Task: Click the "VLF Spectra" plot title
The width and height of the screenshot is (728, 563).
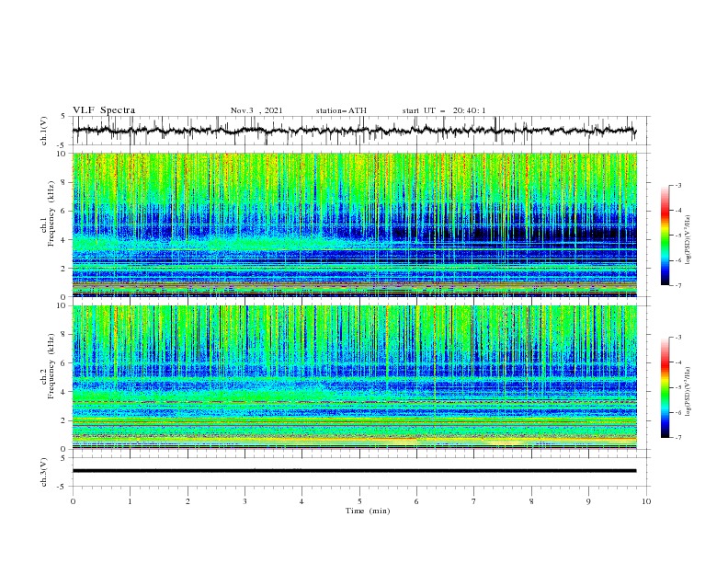Action: tap(104, 110)
